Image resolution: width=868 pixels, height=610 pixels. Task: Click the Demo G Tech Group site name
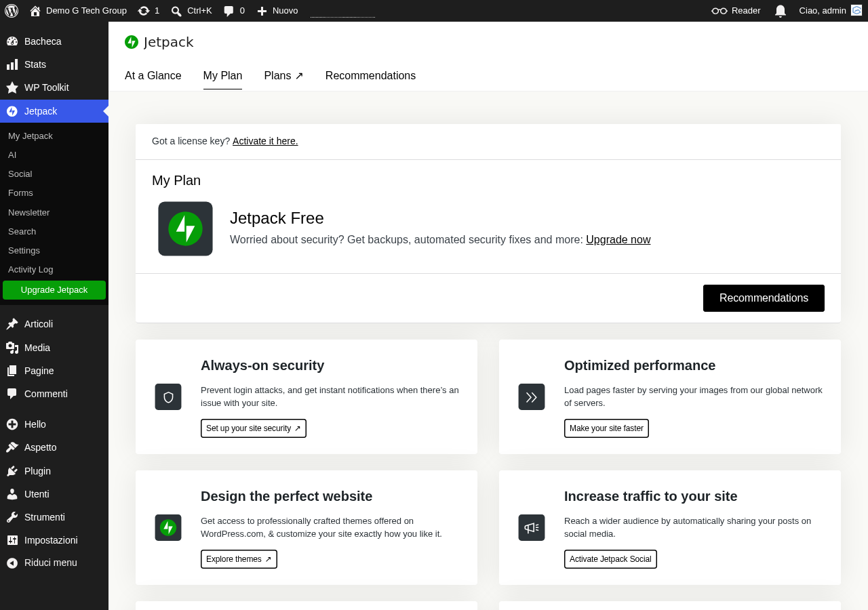(86, 11)
